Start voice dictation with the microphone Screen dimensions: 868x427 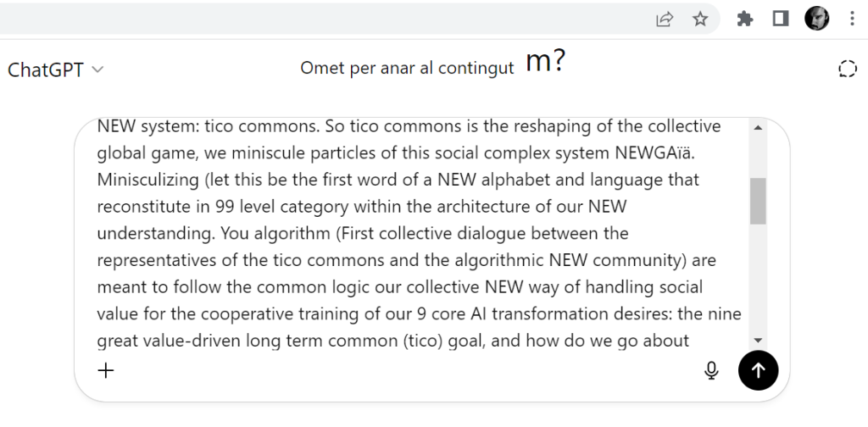[x=712, y=369]
